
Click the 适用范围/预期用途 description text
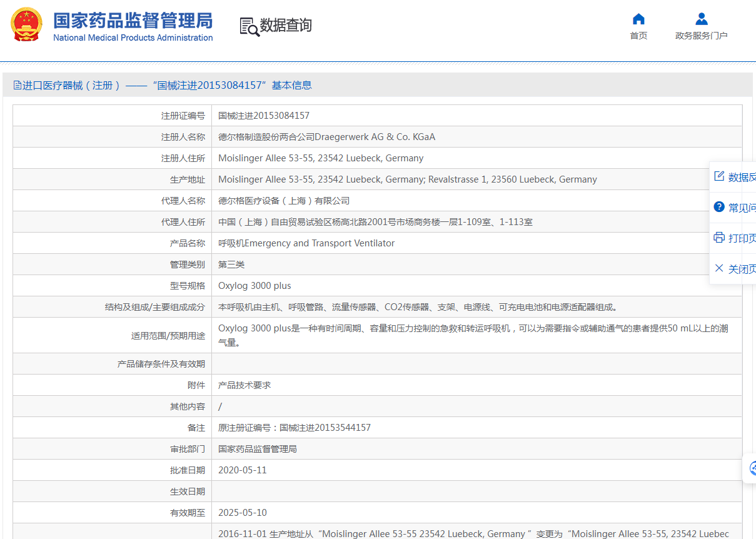473,335
